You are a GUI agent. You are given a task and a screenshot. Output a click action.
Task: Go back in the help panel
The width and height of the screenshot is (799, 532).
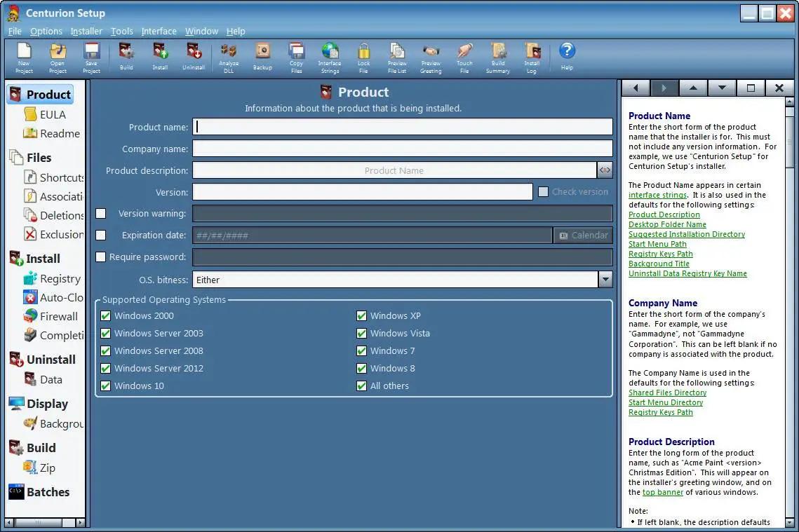[x=636, y=88]
